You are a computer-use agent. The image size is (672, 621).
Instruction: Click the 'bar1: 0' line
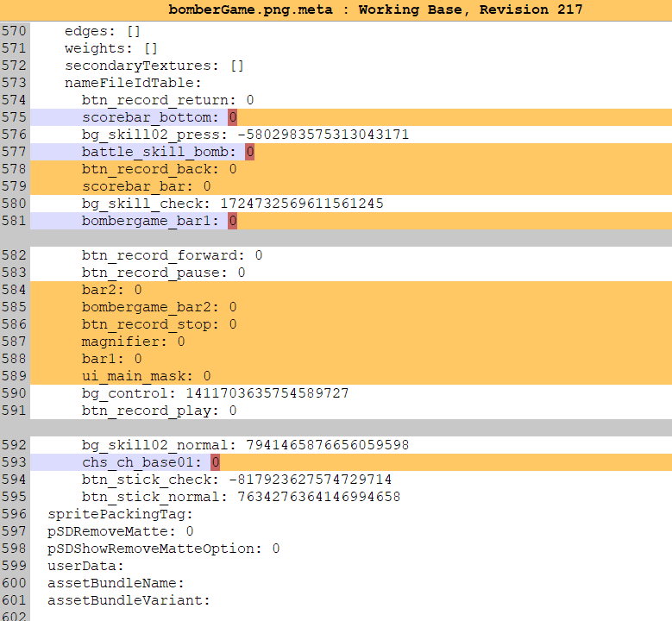(x=111, y=359)
